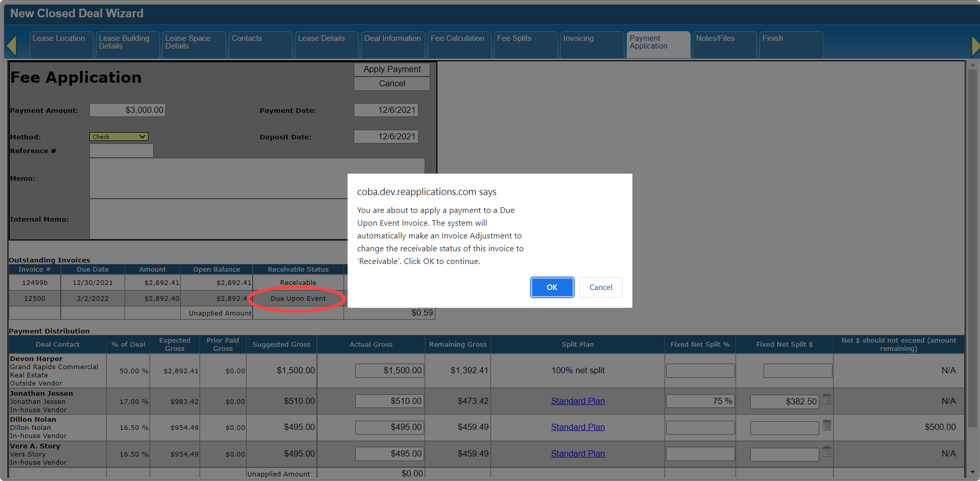Click the Reference # input field
The image size is (980, 481).
pyautogui.click(x=121, y=151)
